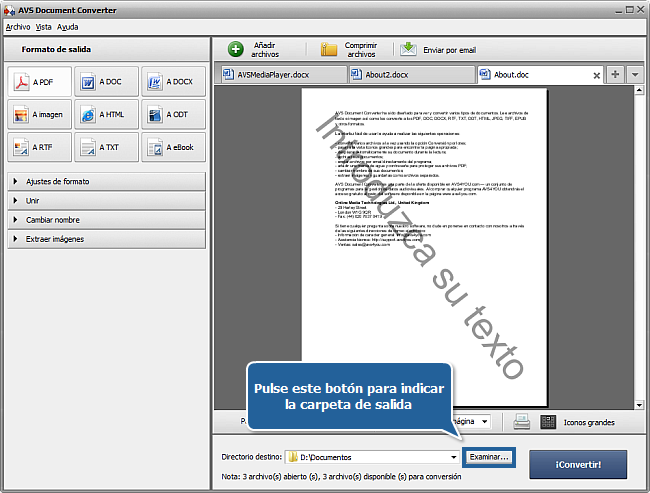Expand the Cambiar nombre section

(107, 220)
